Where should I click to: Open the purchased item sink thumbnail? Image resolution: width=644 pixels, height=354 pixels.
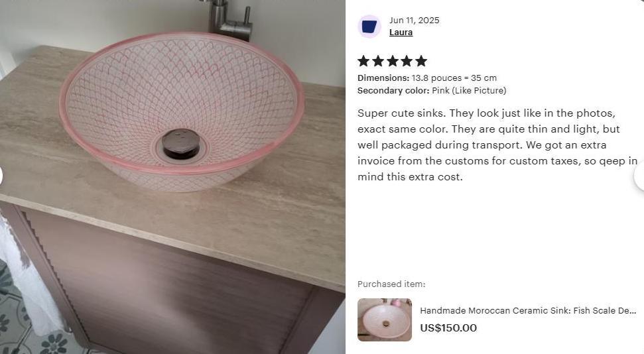[385, 320]
